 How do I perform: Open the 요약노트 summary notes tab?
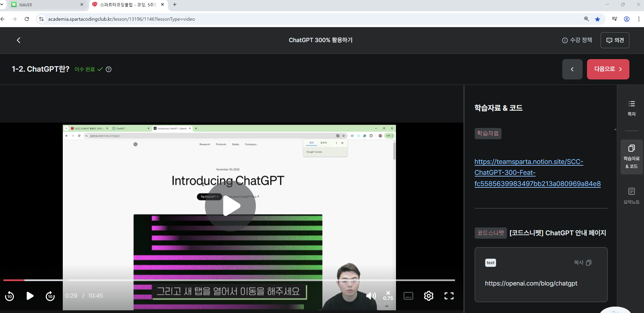pos(631,196)
